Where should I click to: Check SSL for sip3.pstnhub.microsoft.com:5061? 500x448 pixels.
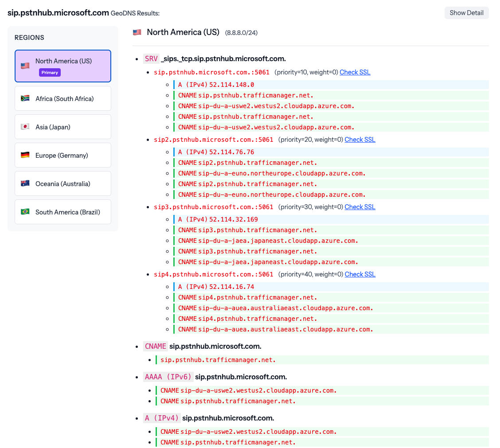(x=359, y=207)
